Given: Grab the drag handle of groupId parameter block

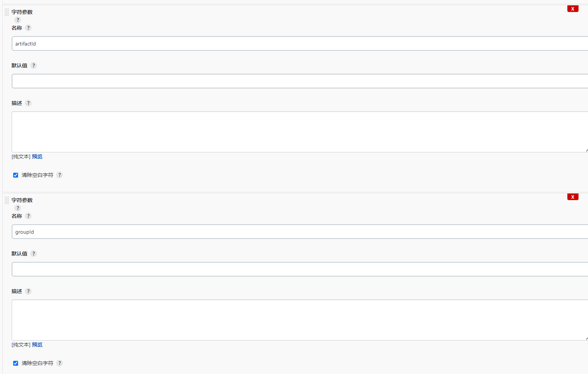Looking at the screenshot, I should pyautogui.click(x=7, y=200).
